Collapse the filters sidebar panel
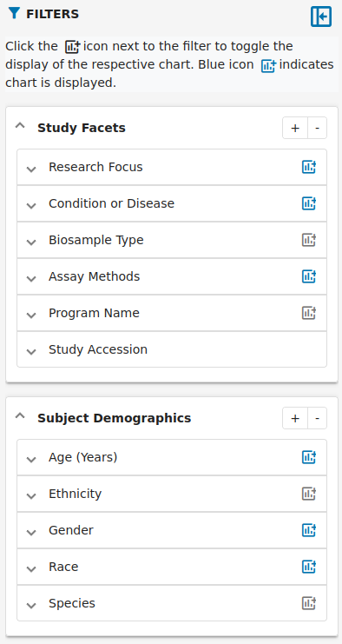This screenshot has width=342, height=644. [x=320, y=17]
